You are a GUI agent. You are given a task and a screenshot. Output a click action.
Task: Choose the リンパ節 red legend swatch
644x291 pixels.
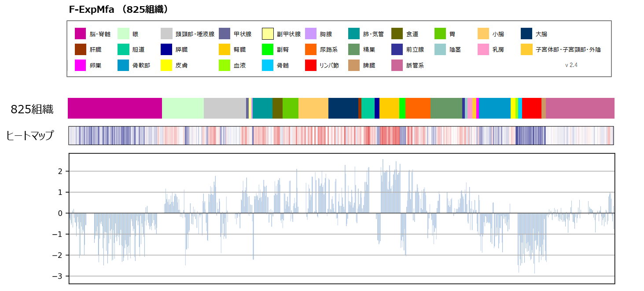point(310,65)
